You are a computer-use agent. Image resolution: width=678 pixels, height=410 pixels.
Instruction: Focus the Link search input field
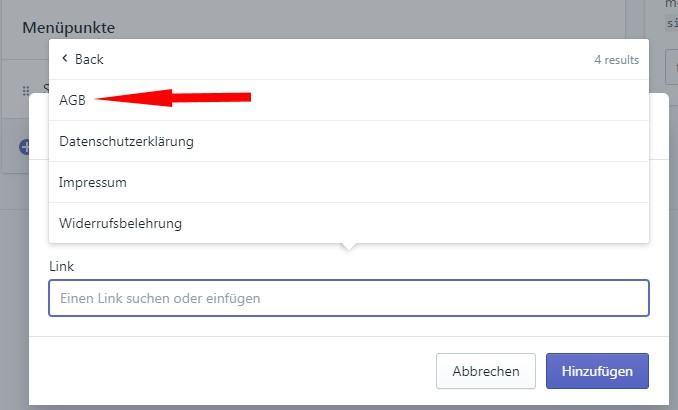coord(349,298)
